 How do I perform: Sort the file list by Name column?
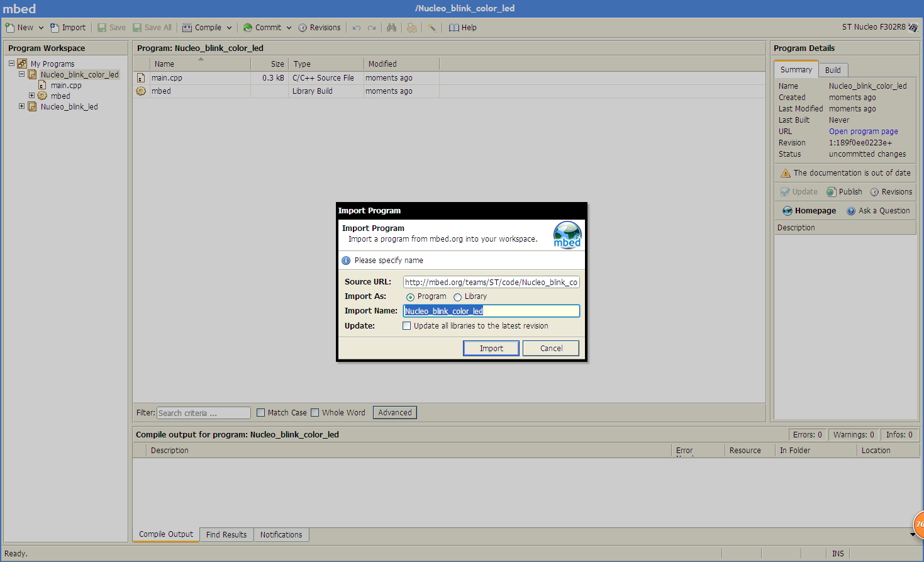(x=200, y=64)
